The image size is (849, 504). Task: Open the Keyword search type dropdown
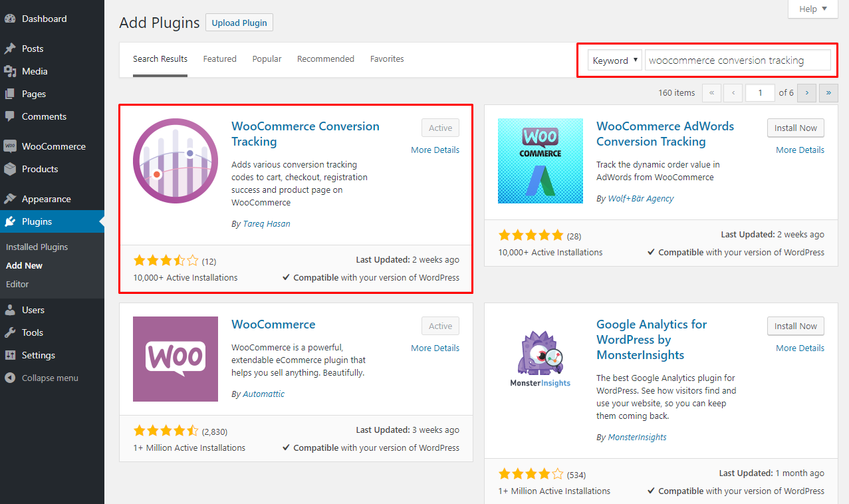(x=614, y=60)
